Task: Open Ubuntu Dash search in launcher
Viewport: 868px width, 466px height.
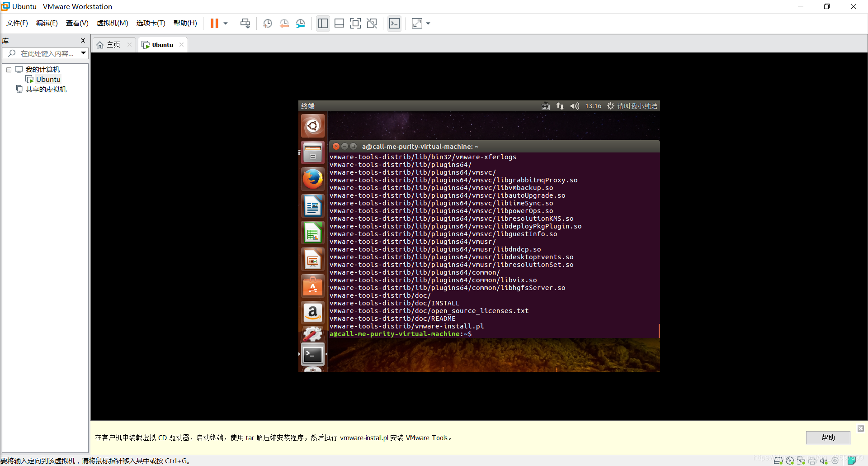Action: pyautogui.click(x=313, y=126)
